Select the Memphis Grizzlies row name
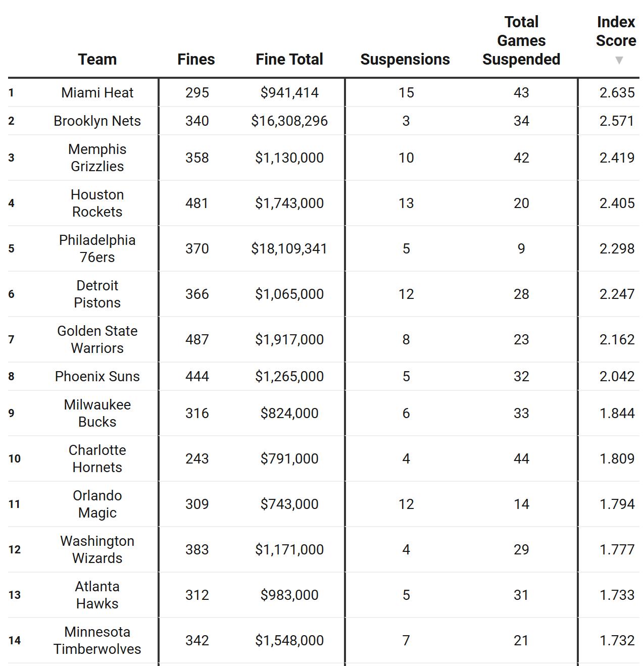Viewport: 644px width, 666px height. [x=97, y=158]
